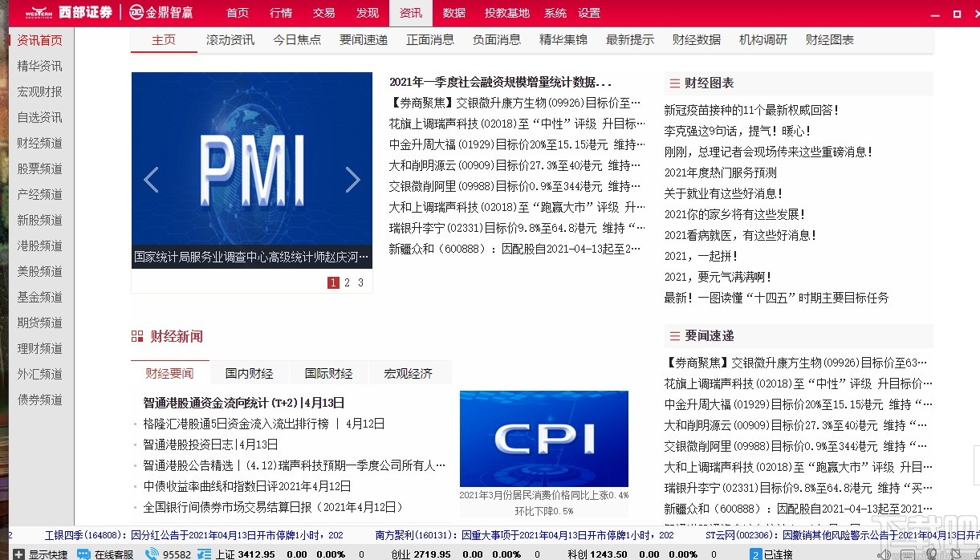Open the 设置 menu
Screen dimensions: 980x560
[588, 12]
